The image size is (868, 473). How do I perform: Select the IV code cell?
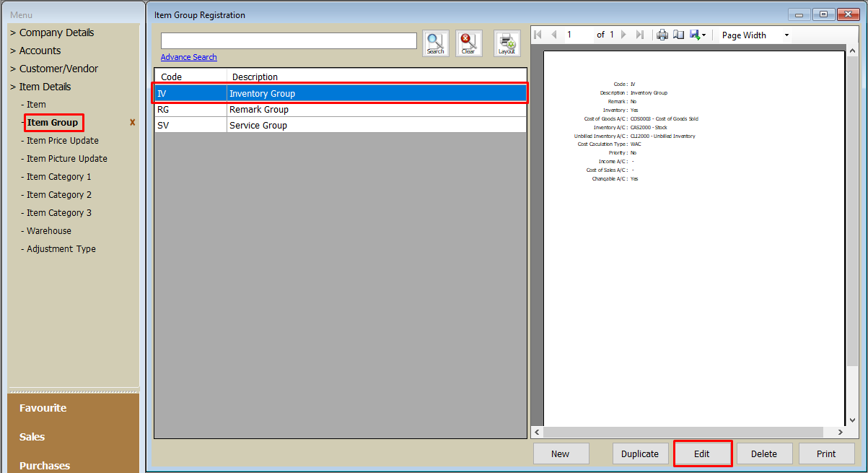pyautogui.click(x=190, y=93)
